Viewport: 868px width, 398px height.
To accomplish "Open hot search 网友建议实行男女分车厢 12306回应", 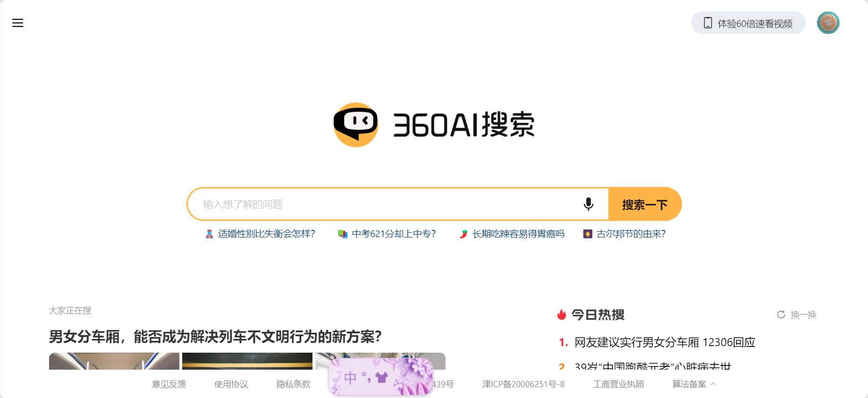I will [665, 342].
